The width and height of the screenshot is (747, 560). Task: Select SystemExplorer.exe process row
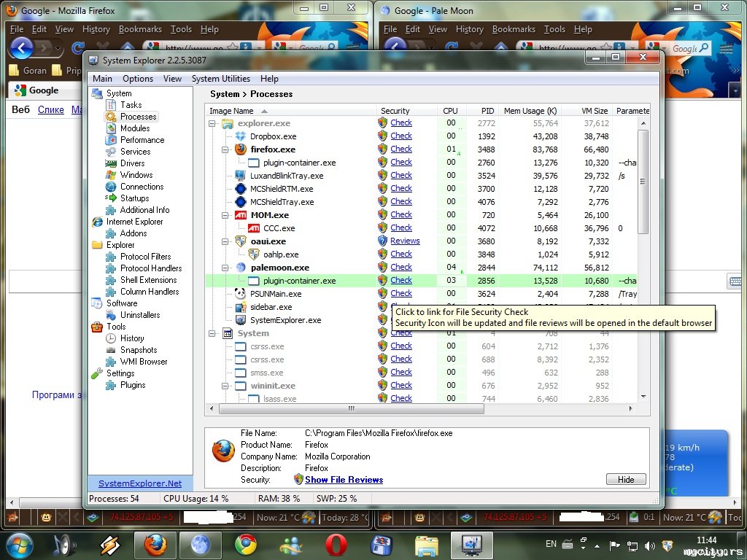(x=421, y=320)
